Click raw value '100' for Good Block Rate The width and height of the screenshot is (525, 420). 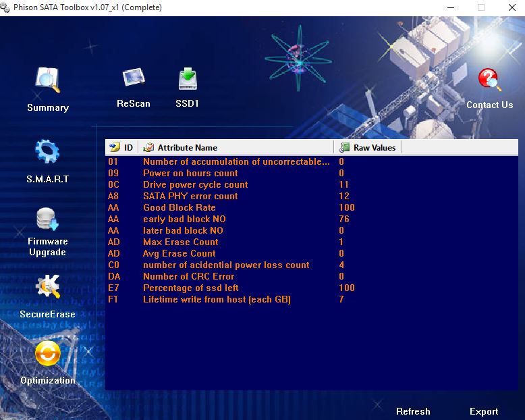[347, 208]
